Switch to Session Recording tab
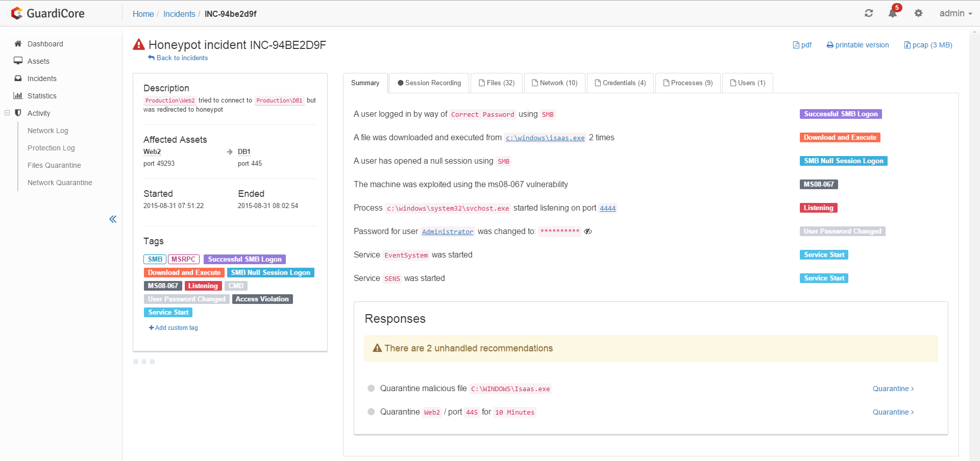 [429, 83]
